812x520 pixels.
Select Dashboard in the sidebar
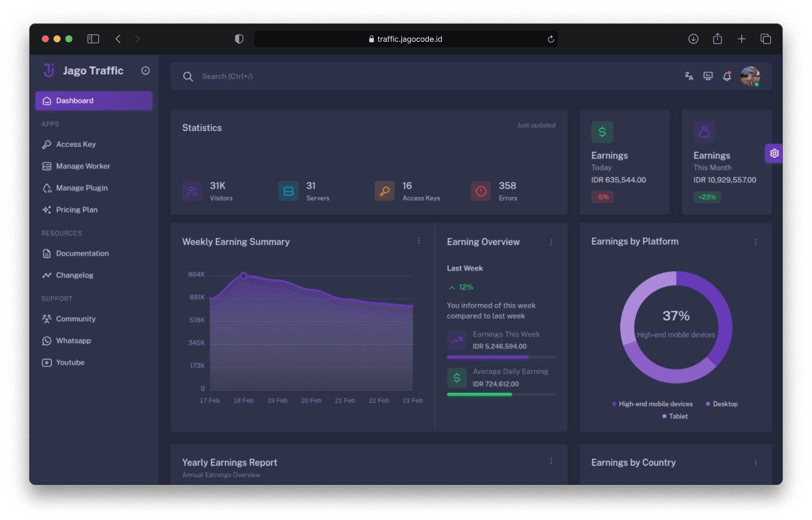[94, 101]
